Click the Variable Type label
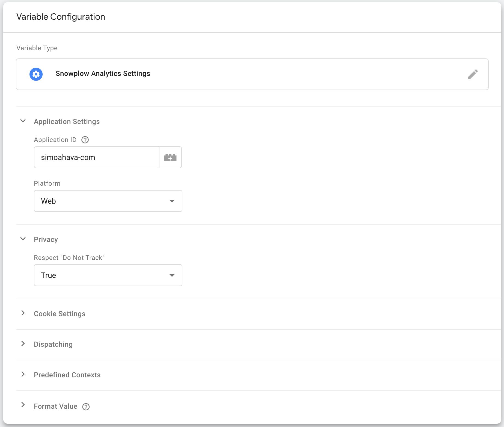This screenshot has width=504, height=427. [x=37, y=48]
